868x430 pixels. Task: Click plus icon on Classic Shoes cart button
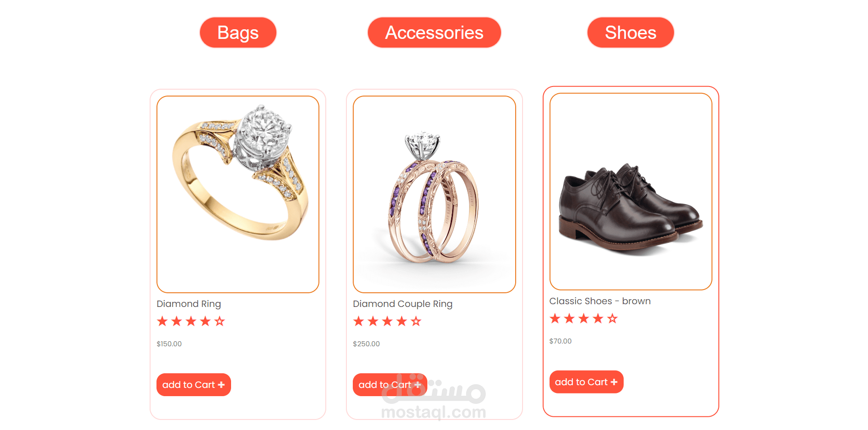click(614, 382)
